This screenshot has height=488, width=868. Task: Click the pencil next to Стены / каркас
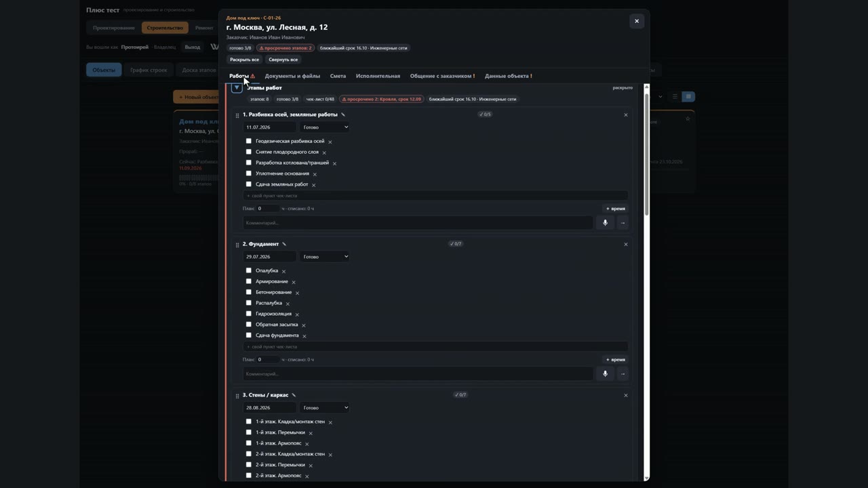pyautogui.click(x=294, y=395)
